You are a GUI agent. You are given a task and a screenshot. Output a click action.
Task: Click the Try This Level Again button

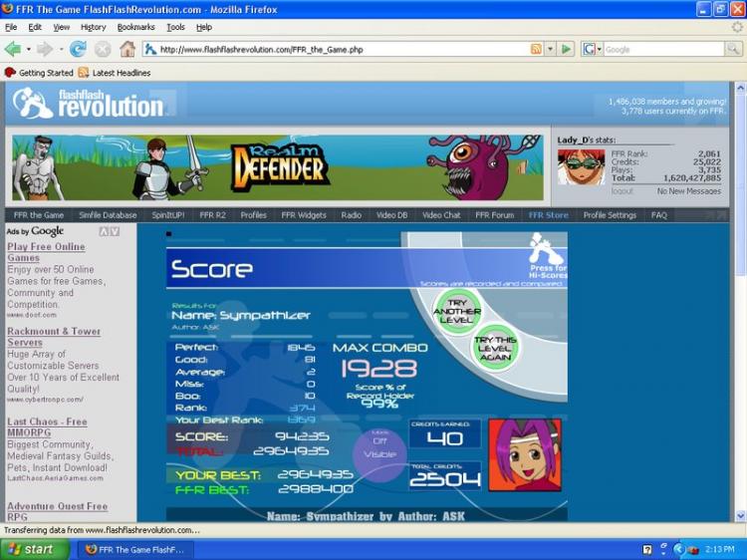pyautogui.click(x=495, y=349)
